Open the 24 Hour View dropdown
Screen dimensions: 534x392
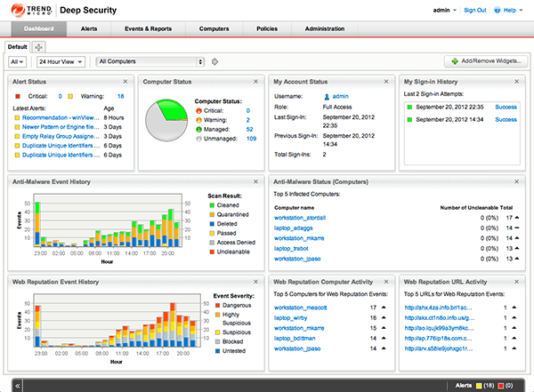[61, 61]
